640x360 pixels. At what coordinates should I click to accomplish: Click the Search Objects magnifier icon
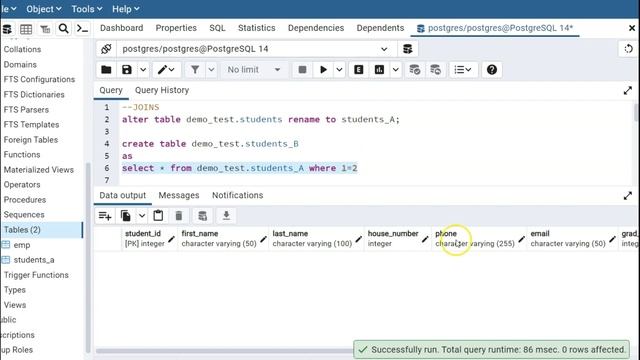pyautogui.click(x=64, y=29)
